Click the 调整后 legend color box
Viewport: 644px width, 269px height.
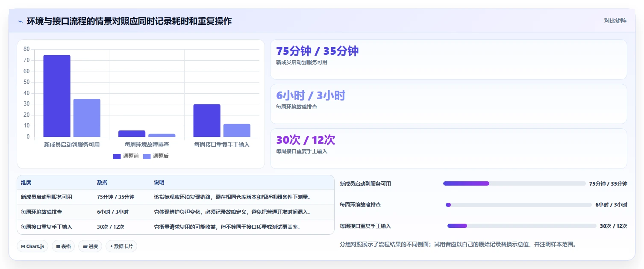(147, 156)
